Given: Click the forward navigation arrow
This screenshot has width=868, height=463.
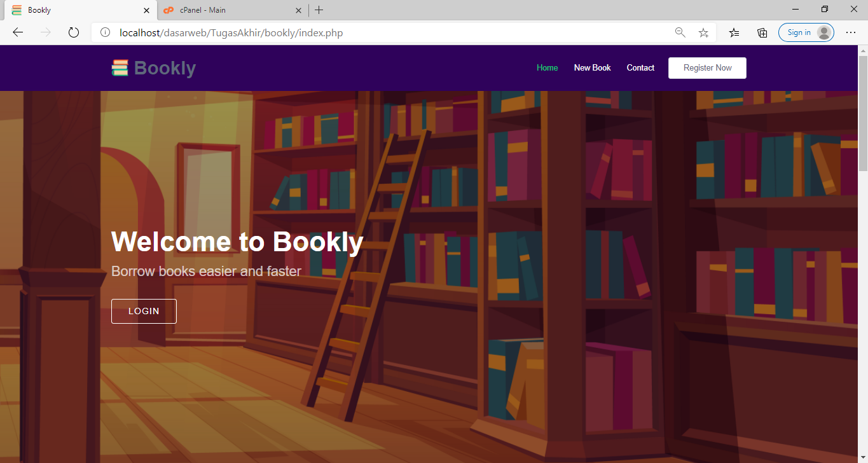Looking at the screenshot, I should pos(45,32).
